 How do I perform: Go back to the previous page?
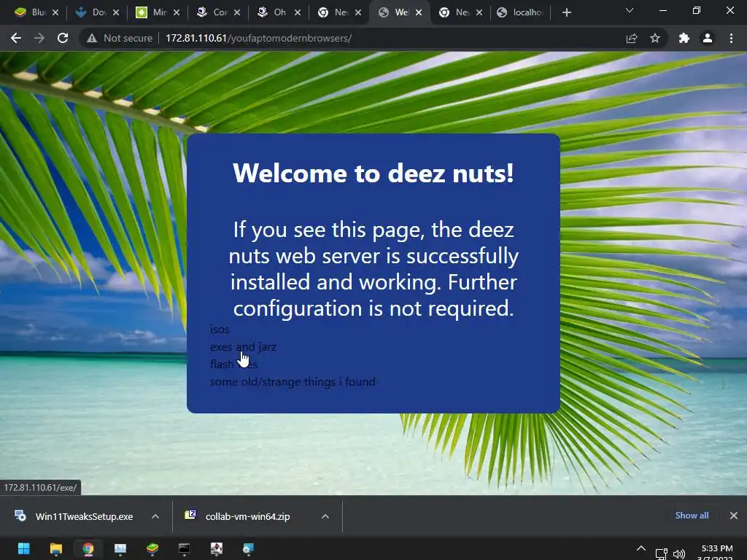16,38
